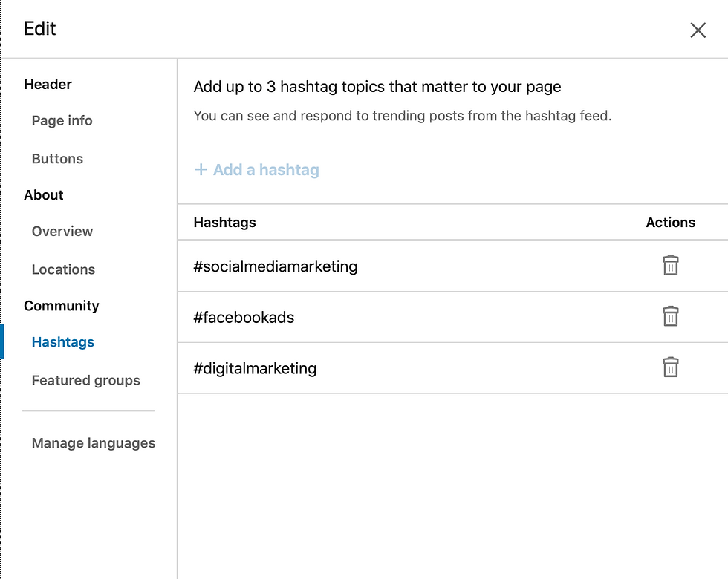
Task: Remove #facebookads using its trash icon
Action: point(670,316)
